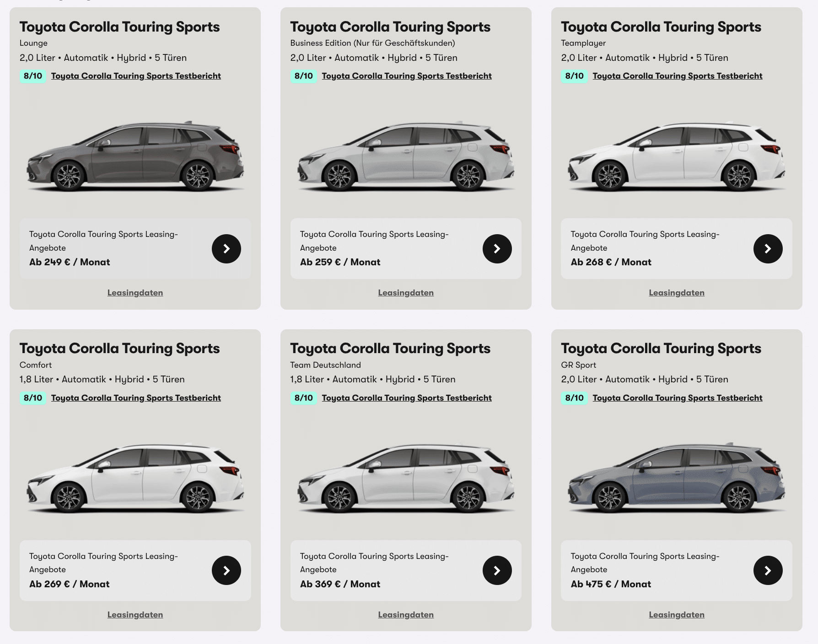Click arrow icon on Comfort 269 € offer
The width and height of the screenshot is (818, 644).
226,570
